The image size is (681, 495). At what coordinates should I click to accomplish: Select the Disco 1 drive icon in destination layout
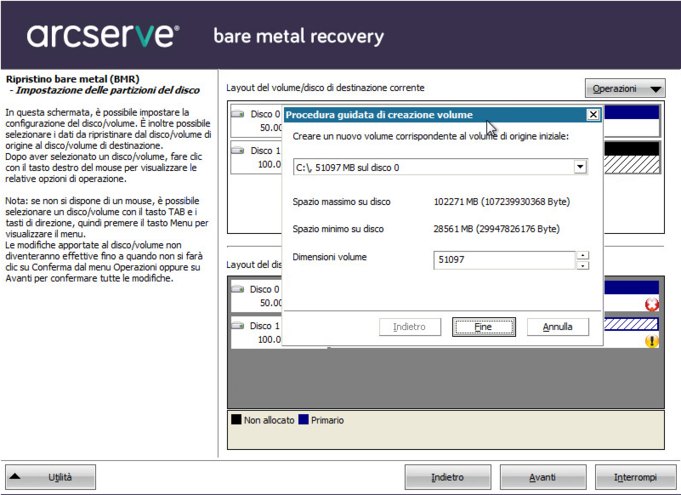tap(238, 151)
